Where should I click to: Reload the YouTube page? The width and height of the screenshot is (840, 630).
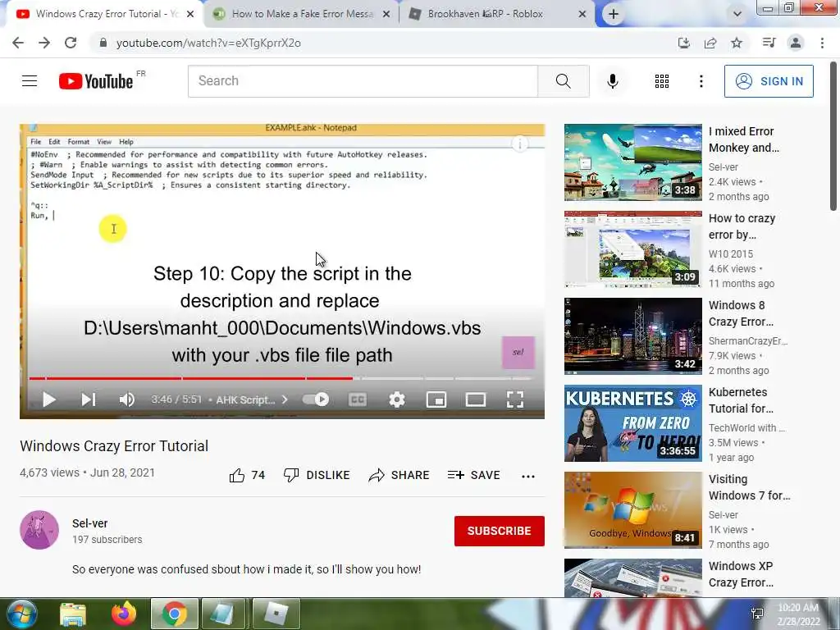(x=71, y=43)
